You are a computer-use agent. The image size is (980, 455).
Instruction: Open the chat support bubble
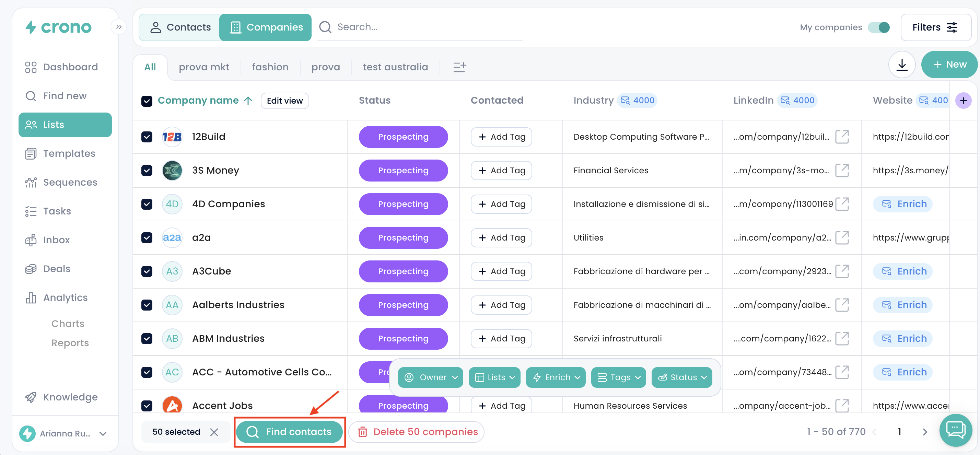(x=956, y=430)
